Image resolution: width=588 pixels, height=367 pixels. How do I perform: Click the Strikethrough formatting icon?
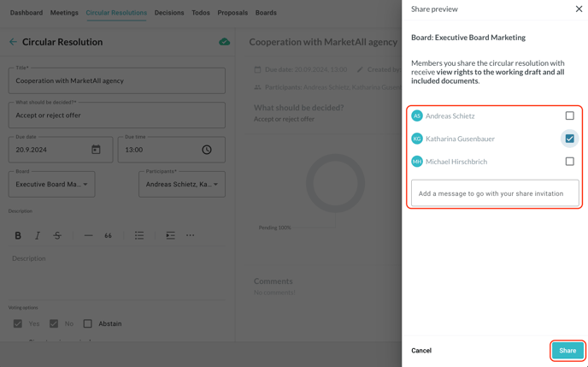click(x=57, y=235)
